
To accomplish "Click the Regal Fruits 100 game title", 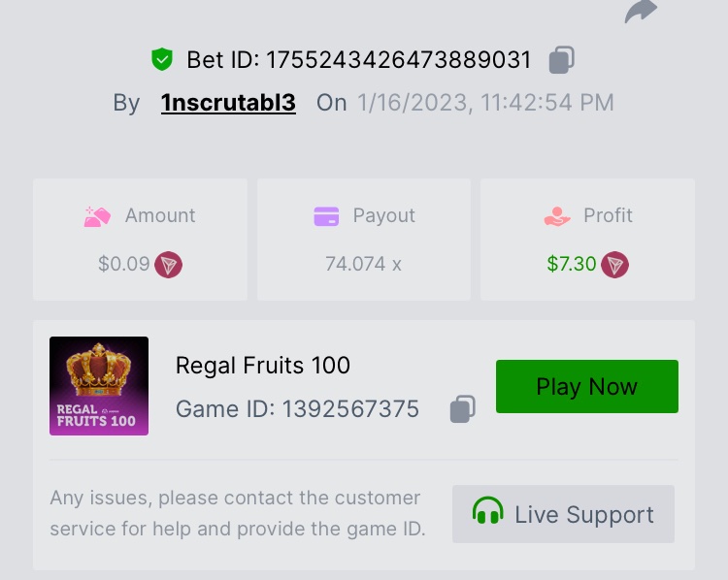I will pyautogui.click(x=263, y=366).
